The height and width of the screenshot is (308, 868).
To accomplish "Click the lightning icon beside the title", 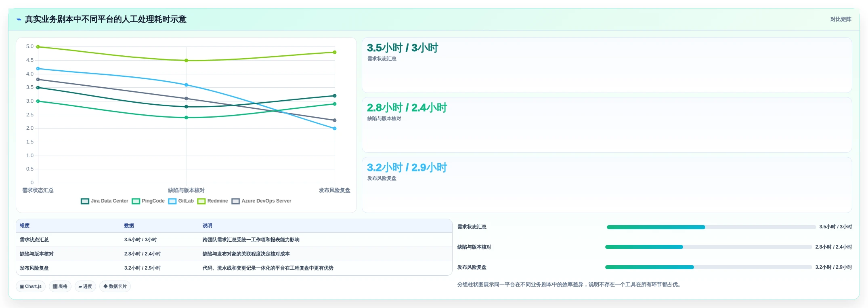I will tap(19, 19).
